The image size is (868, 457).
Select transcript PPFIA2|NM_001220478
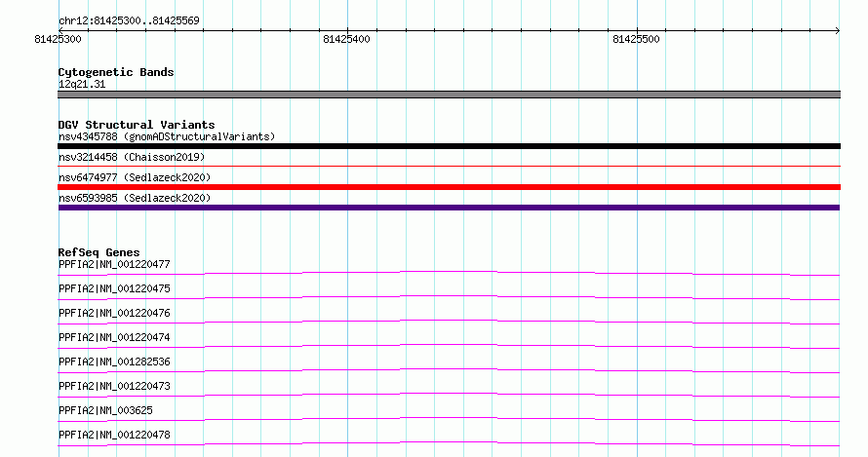point(114,435)
